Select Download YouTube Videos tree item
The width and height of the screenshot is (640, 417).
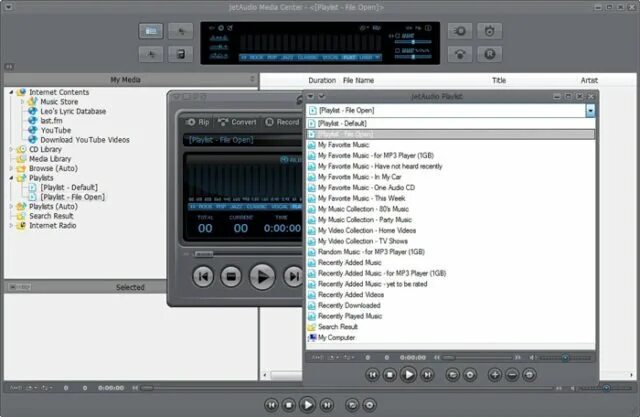pos(85,140)
